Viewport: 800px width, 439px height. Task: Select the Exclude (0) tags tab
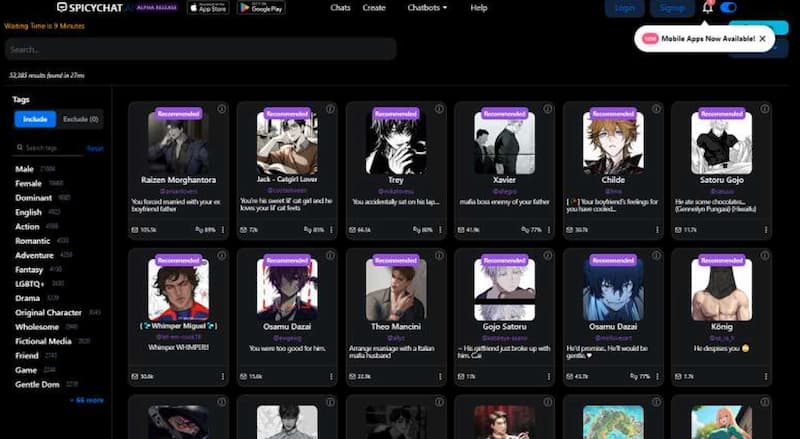(81, 119)
